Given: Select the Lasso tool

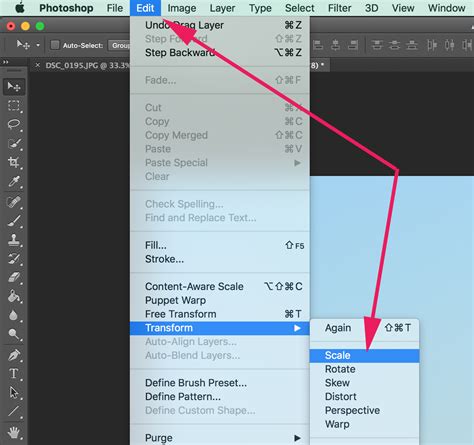Looking at the screenshot, I should (x=14, y=124).
